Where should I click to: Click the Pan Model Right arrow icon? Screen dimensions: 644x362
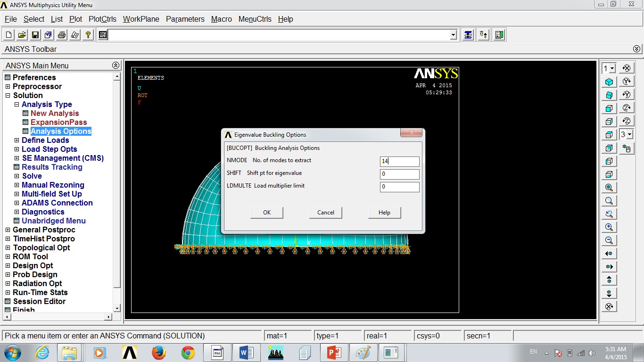point(609,267)
